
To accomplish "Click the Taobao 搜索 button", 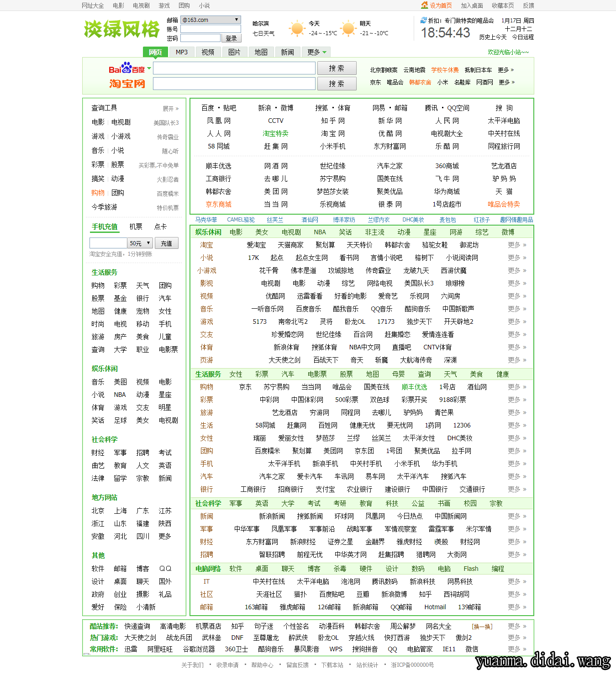I will click(x=337, y=84).
